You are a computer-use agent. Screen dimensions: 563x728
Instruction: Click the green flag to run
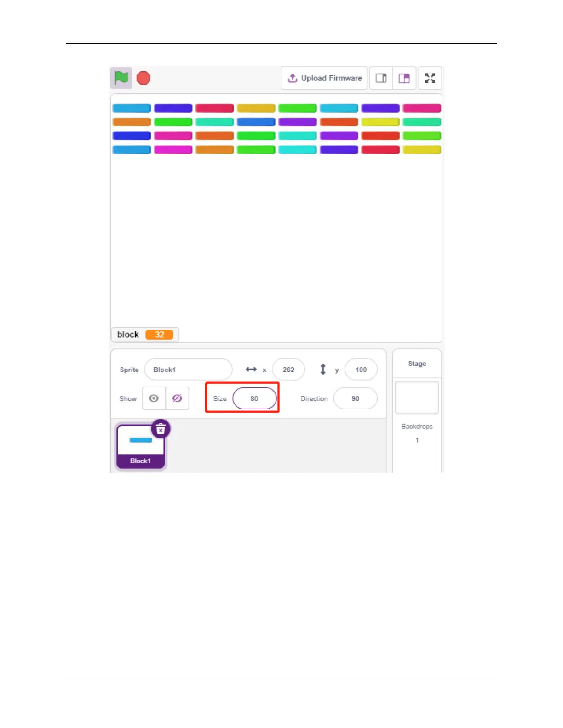tap(121, 78)
